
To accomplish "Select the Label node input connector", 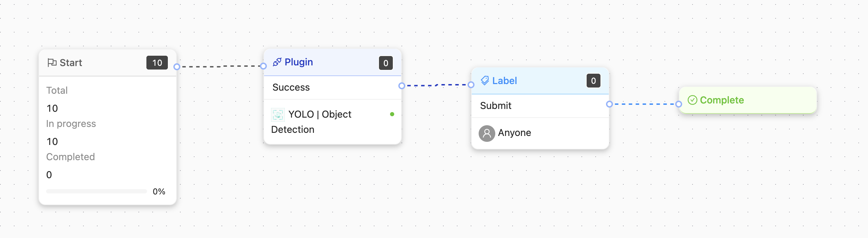I will tap(471, 85).
